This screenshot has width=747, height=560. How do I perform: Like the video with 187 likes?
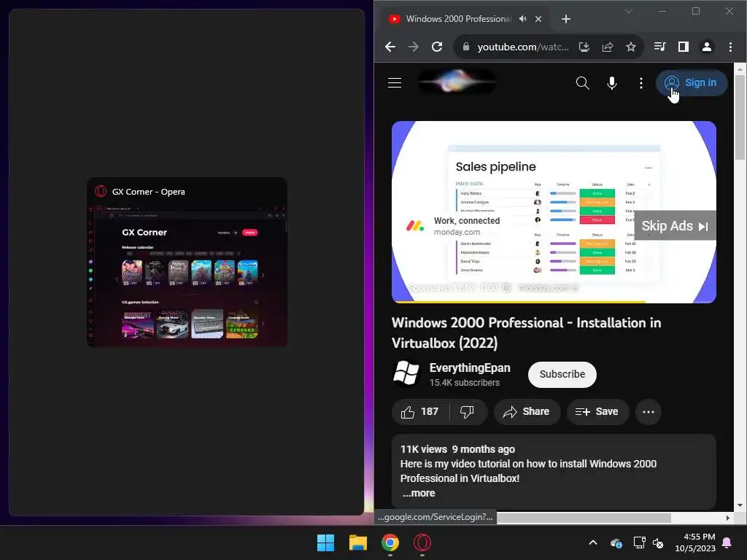point(419,412)
